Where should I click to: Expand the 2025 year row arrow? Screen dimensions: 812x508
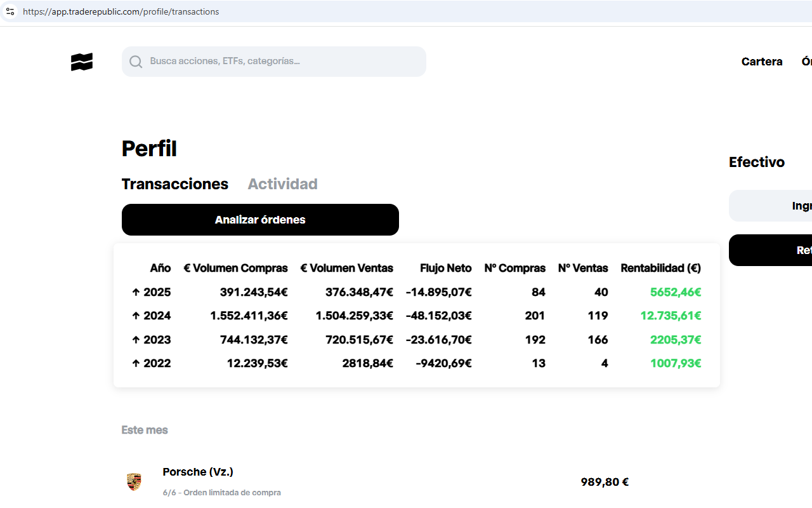click(x=136, y=292)
